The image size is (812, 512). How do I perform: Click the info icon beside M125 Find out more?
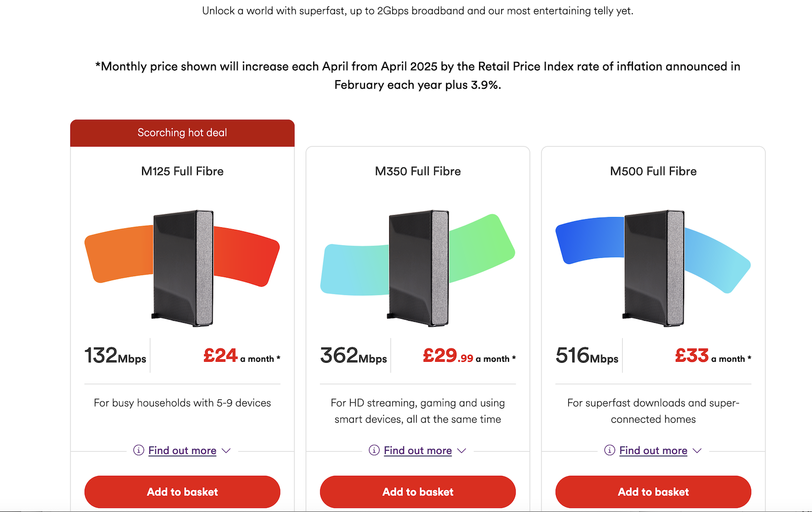139,450
